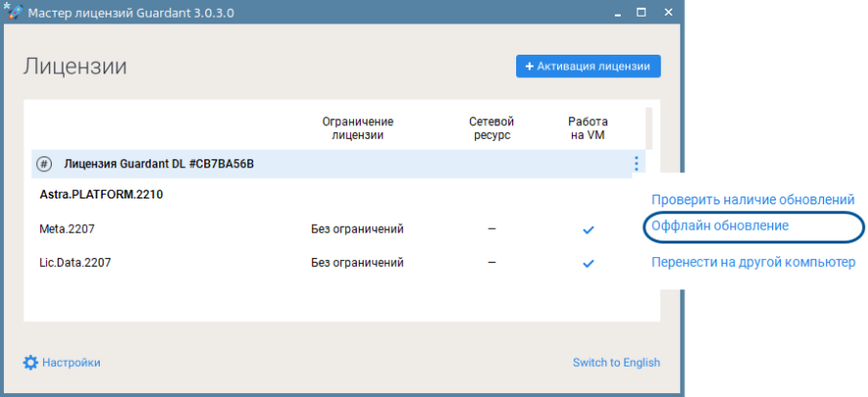Select Проверить наличие обновлений from the menu
Image resolution: width=868 pixels, height=397 pixels.
tap(753, 199)
